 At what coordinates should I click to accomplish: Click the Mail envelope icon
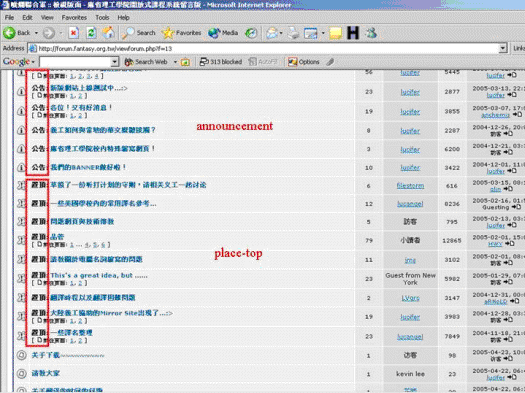[272, 33]
